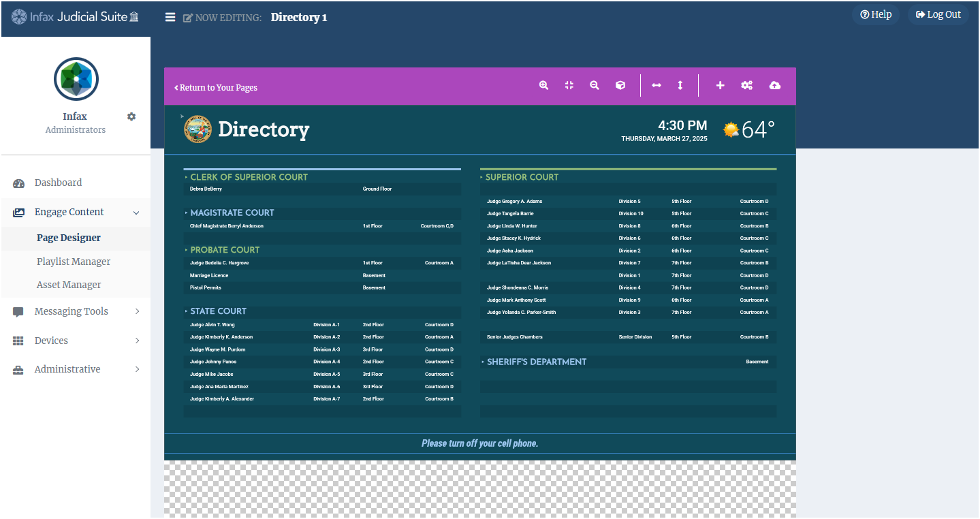Click the Help button

tap(876, 14)
